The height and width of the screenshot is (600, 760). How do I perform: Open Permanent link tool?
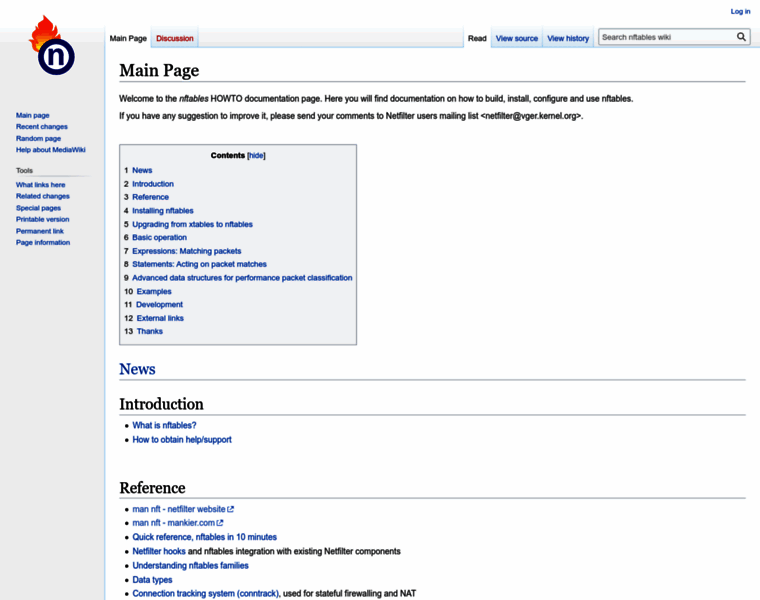click(40, 231)
